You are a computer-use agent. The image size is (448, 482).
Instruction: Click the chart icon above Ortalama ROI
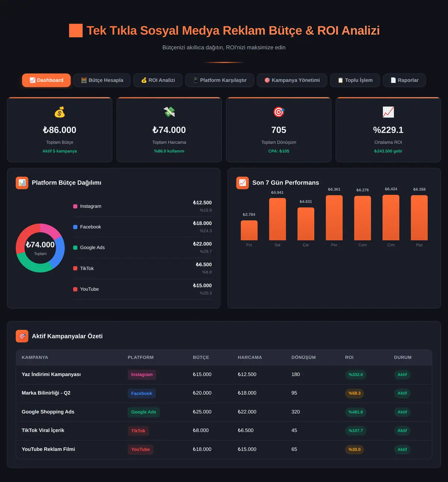[x=388, y=112]
